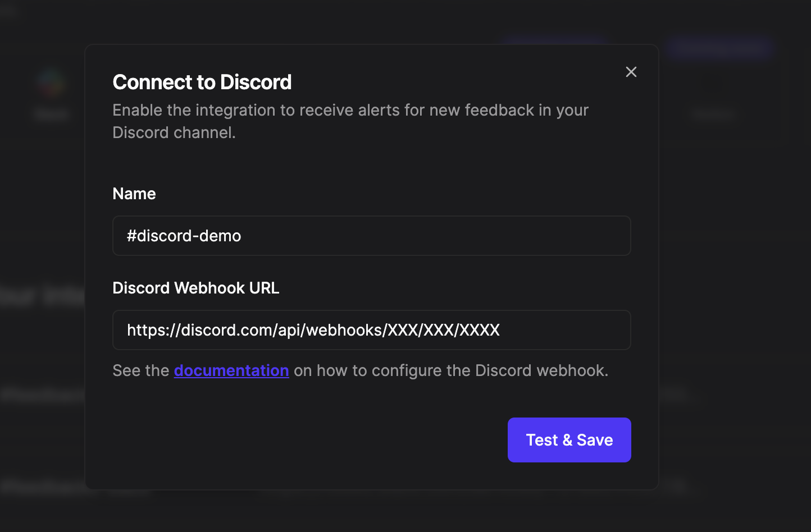The height and width of the screenshot is (532, 811).
Task: Focus the Name input containing #discord-demo
Action: click(x=371, y=236)
